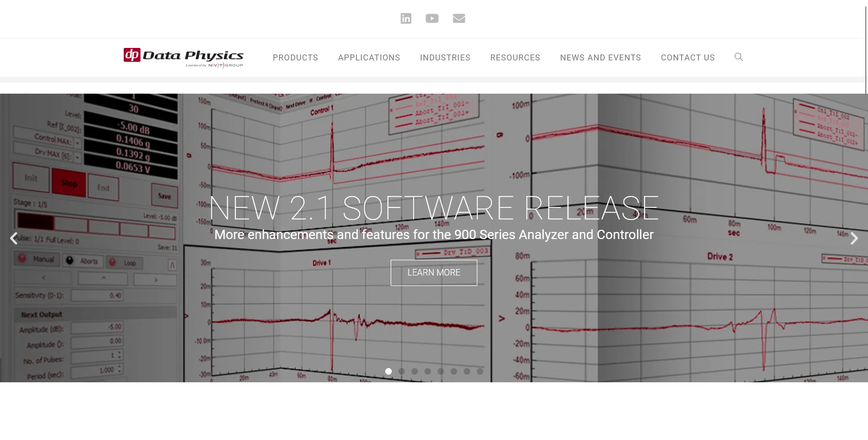Select the first carousel dot
The height and width of the screenshot is (440, 868).
(x=389, y=371)
